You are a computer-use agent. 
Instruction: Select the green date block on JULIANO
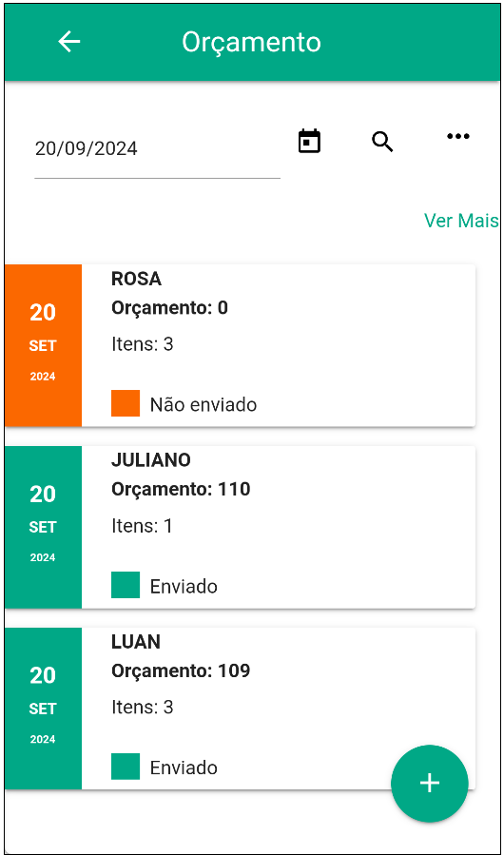coord(43,527)
